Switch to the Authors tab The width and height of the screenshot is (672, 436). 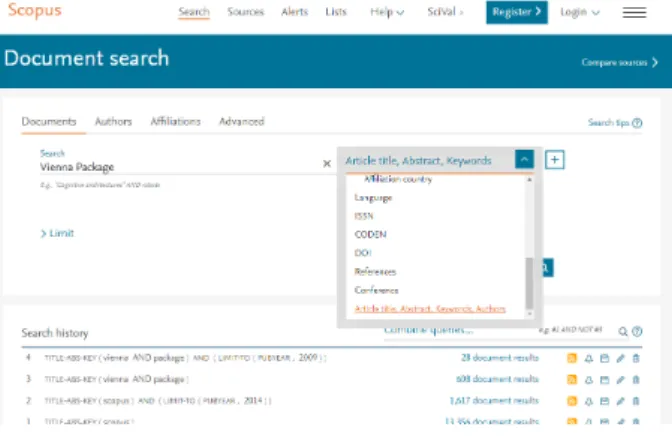(x=113, y=122)
